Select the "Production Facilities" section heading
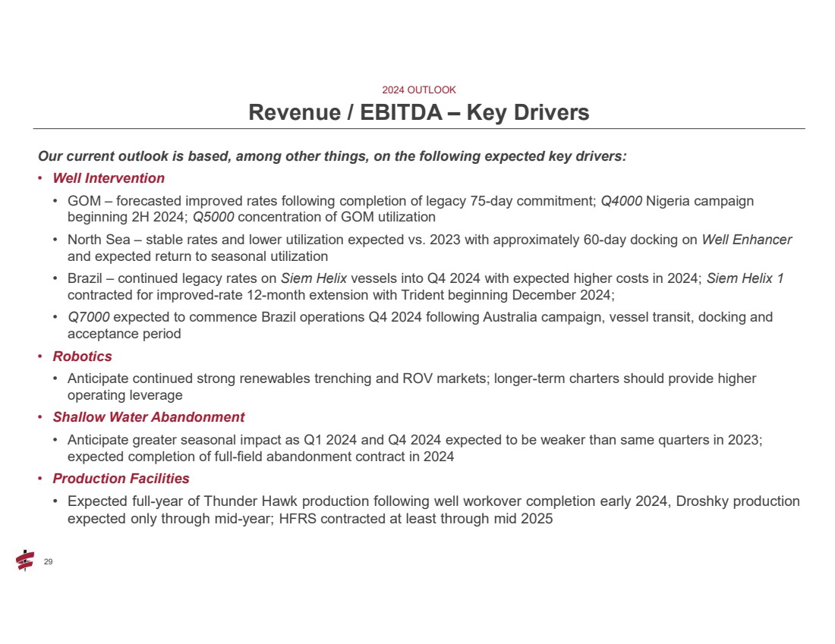Viewport: 835px width, 644px height. pos(121,479)
